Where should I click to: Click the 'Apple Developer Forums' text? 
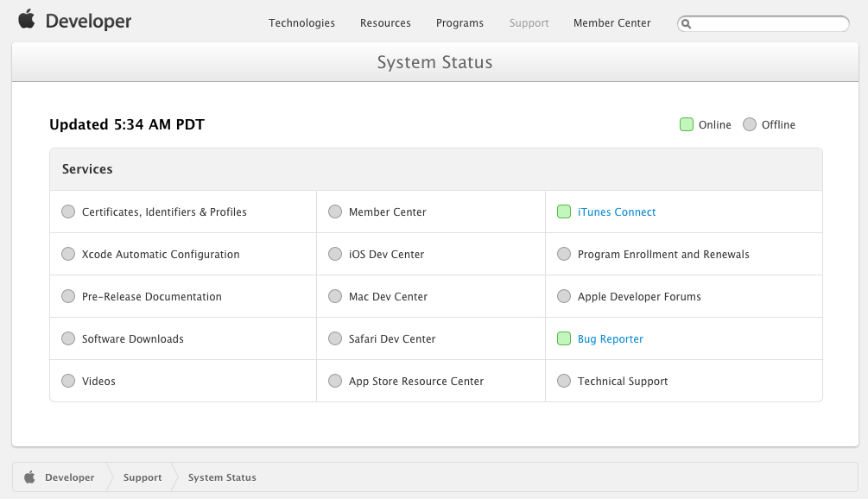639,296
